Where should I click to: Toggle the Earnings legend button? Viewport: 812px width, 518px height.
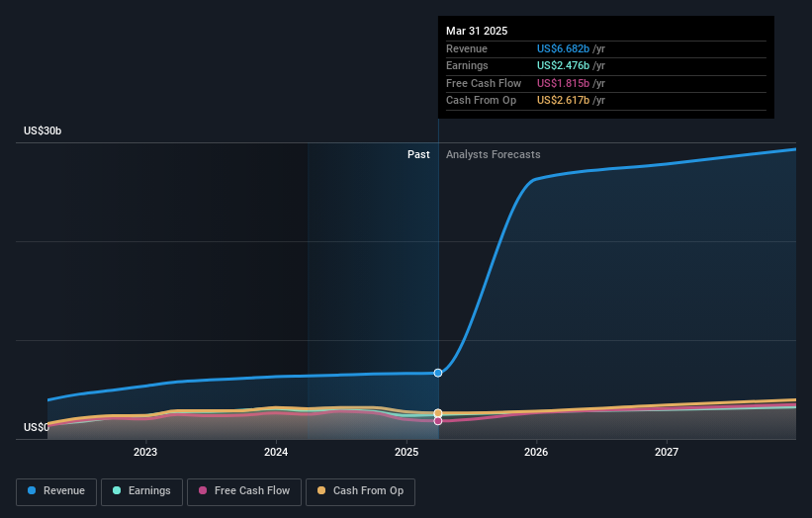point(141,491)
